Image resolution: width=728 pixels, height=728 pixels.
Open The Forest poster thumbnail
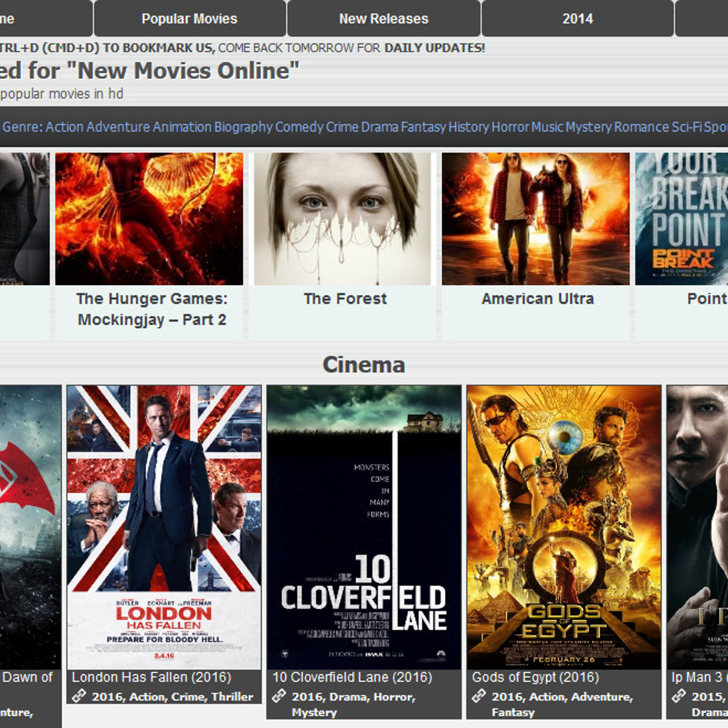coord(343,219)
